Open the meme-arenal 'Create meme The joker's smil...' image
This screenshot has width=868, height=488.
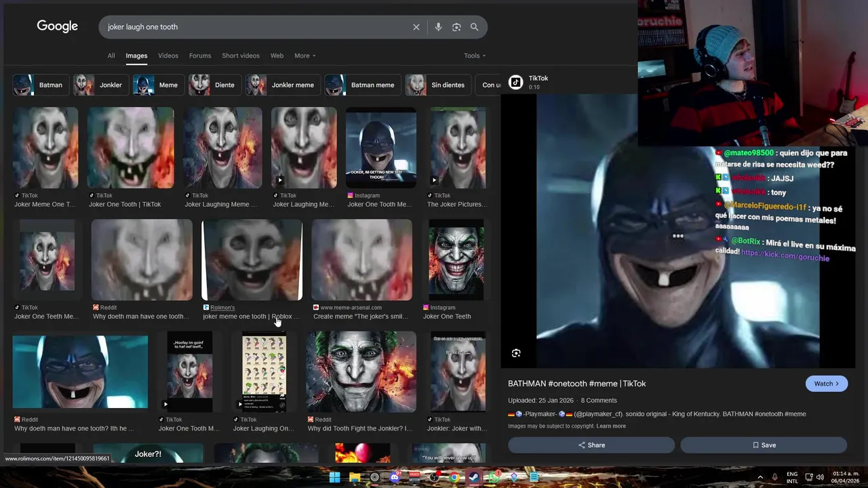coord(361,260)
